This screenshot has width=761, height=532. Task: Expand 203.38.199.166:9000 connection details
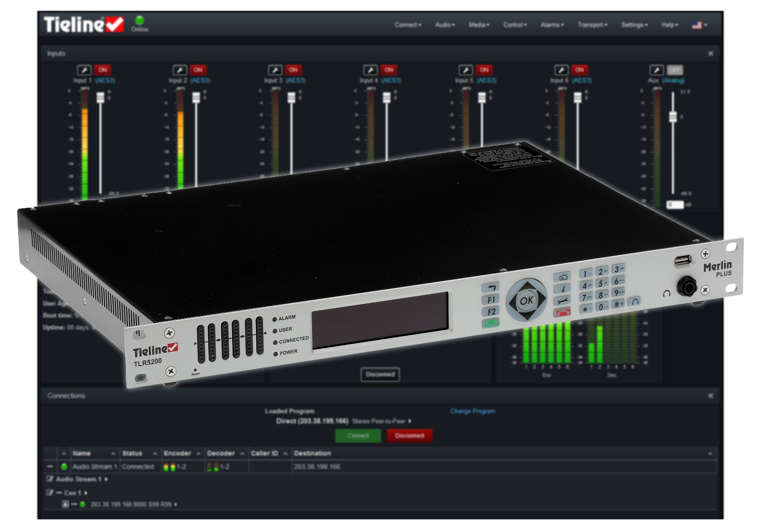[x=176, y=504]
